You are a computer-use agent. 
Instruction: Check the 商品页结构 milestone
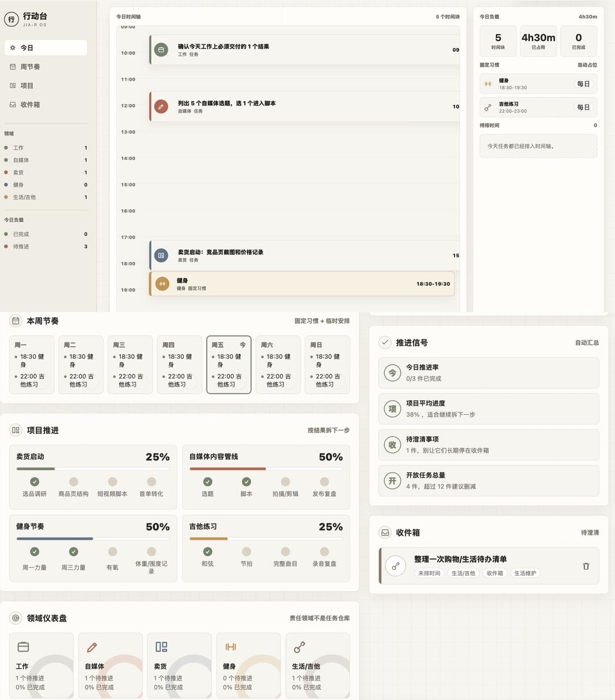tap(73, 482)
